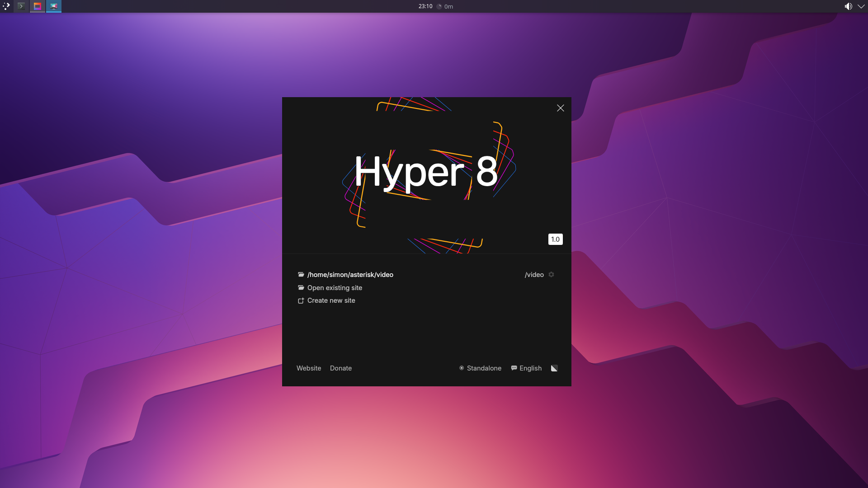Mute the speaker icon in the system tray
Image resolution: width=868 pixels, height=488 pixels.
(x=849, y=6)
